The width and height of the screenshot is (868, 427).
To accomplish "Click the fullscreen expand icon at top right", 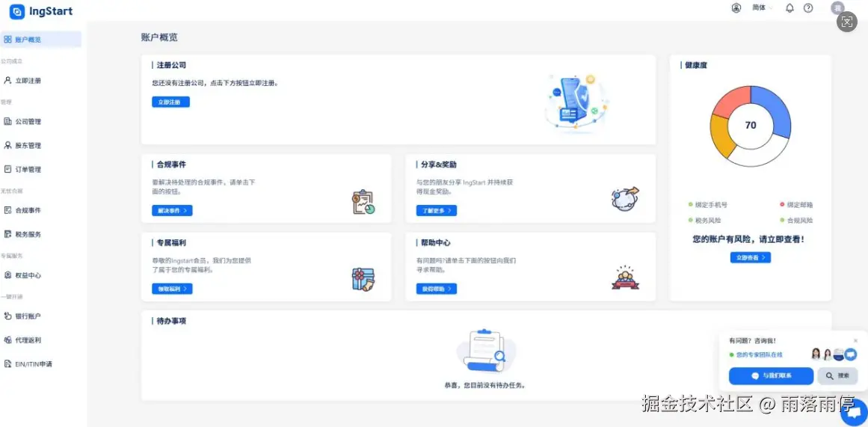I will 846,22.
